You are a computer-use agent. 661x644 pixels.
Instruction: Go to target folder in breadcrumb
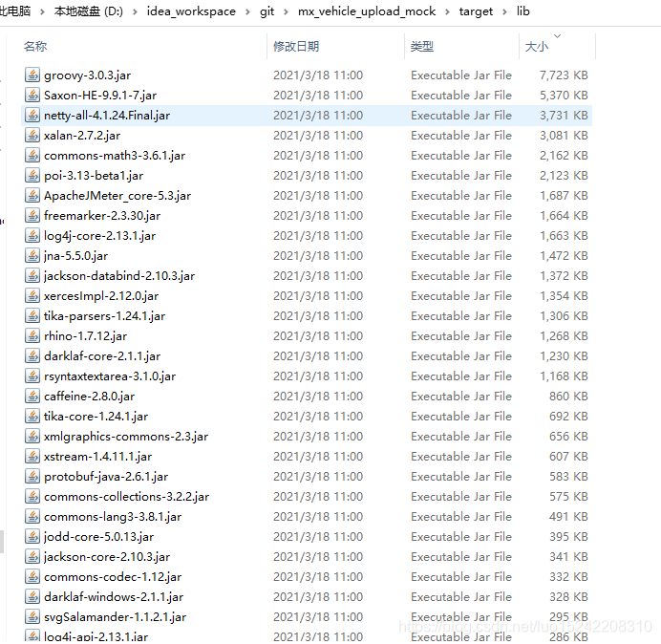pyautogui.click(x=476, y=11)
